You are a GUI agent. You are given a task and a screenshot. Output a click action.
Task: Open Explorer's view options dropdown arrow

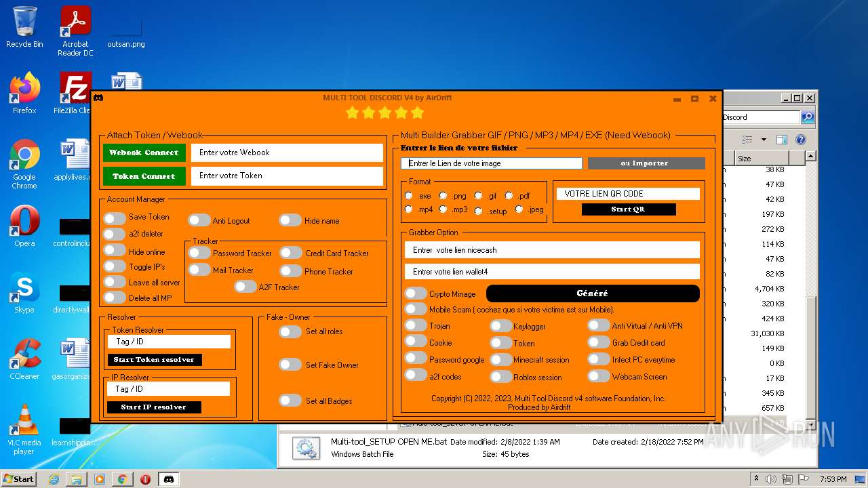pos(764,140)
